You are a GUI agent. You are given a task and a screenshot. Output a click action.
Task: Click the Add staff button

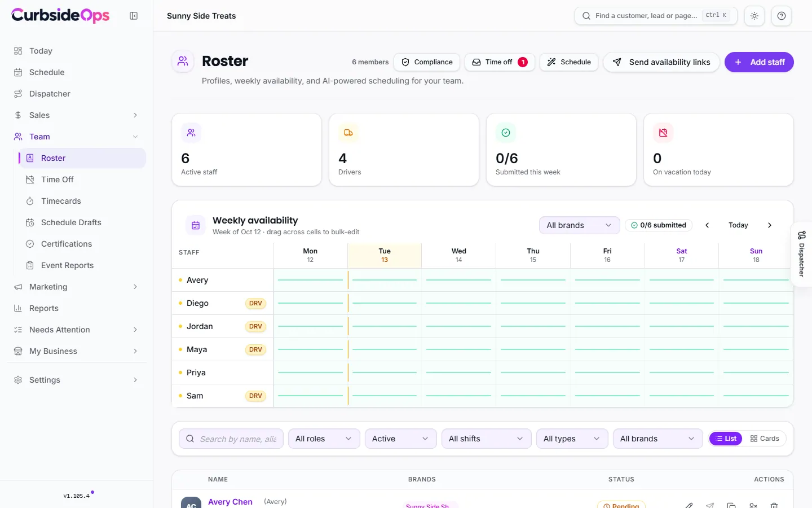759,62
